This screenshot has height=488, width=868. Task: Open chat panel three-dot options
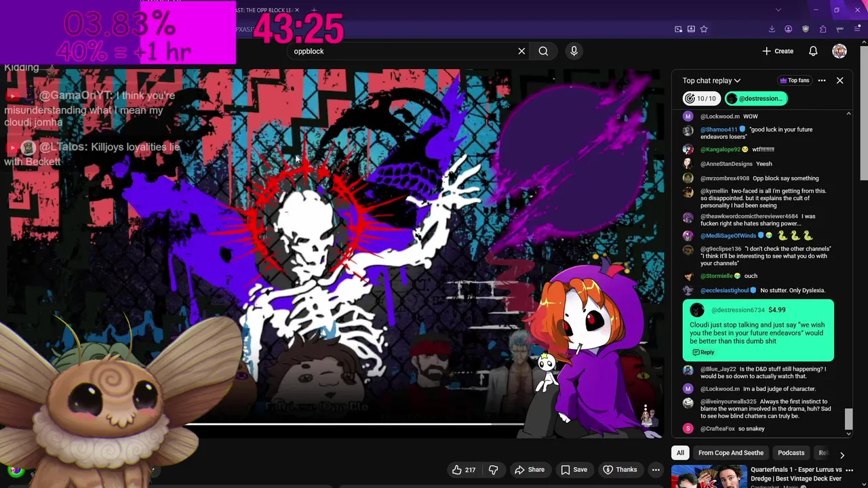coord(822,81)
